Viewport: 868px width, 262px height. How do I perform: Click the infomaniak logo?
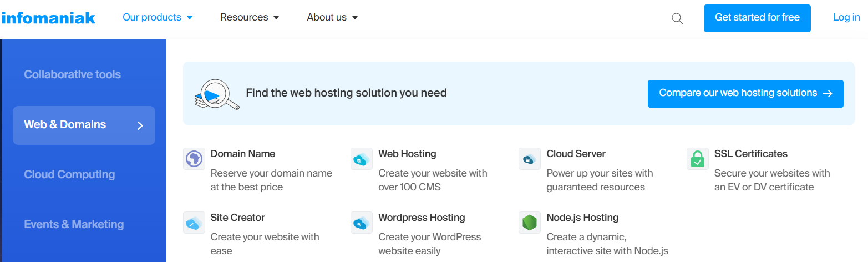48,18
